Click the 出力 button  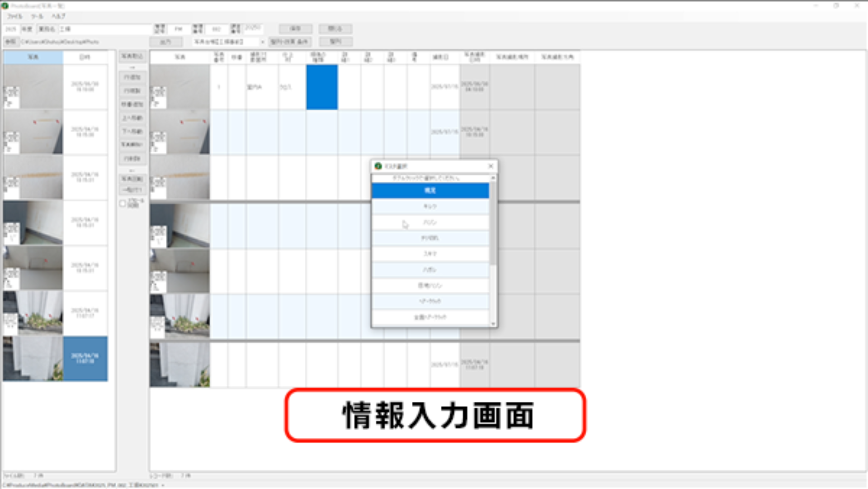(165, 42)
